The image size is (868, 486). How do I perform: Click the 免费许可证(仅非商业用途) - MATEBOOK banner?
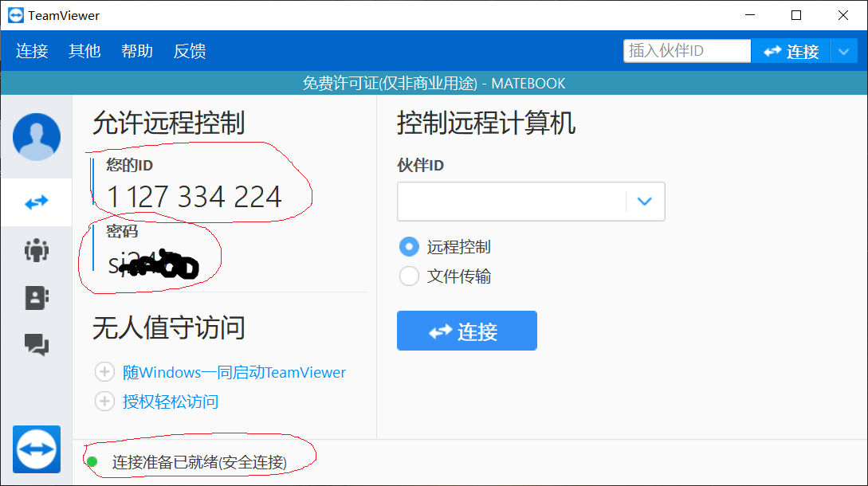[x=434, y=83]
